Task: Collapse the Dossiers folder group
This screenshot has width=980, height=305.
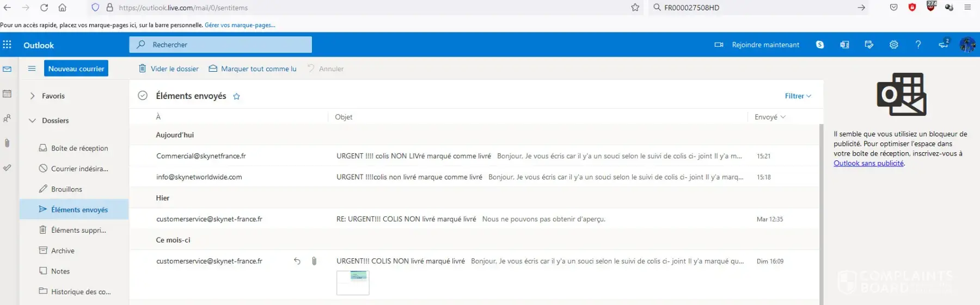Action: tap(32, 121)
